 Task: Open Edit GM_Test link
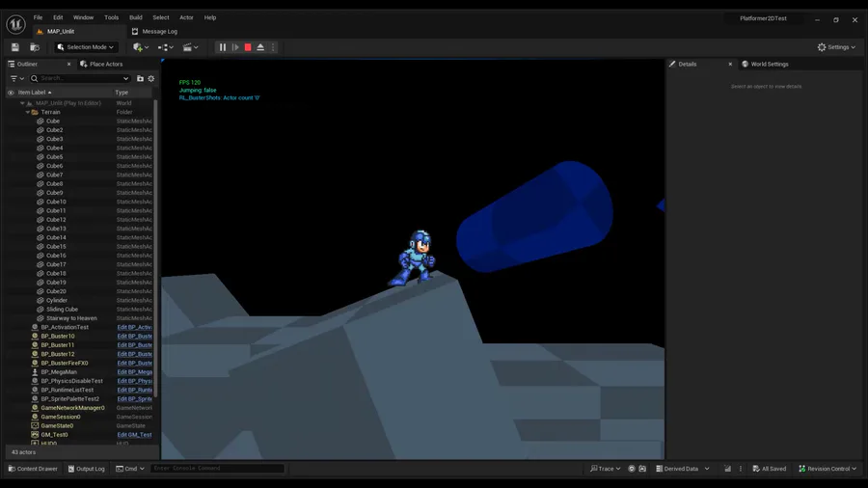coord(134,435)
